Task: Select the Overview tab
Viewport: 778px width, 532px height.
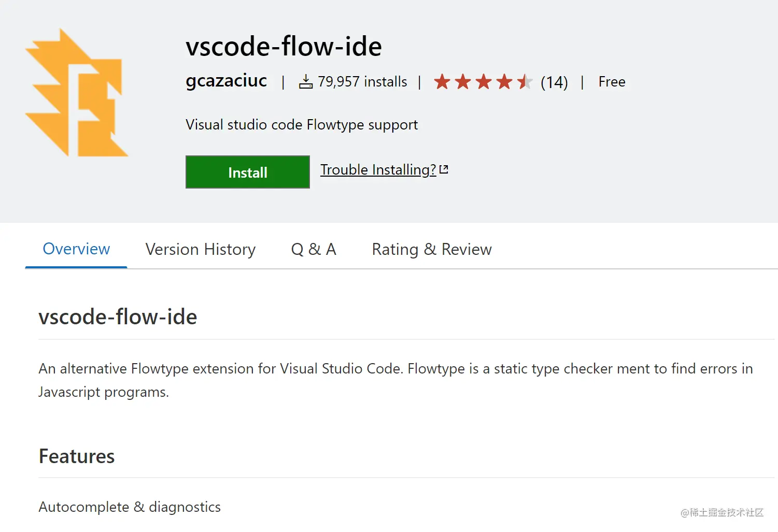Action: click(76, 249)
